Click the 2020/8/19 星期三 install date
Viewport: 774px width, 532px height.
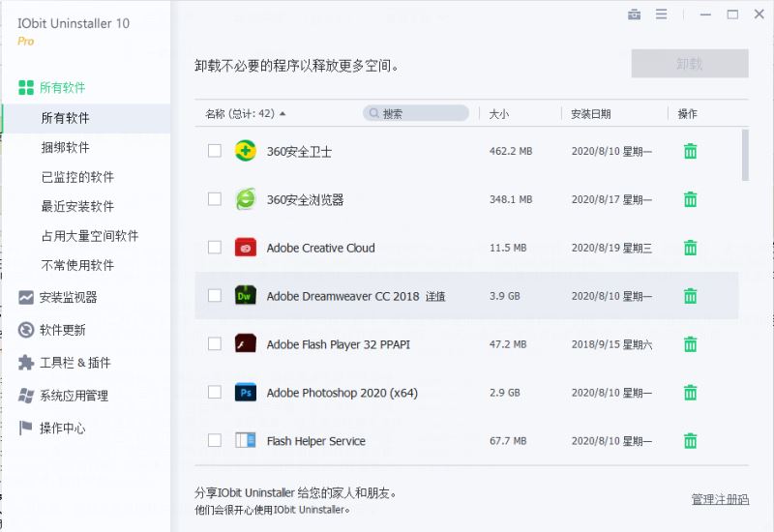click(611, 248)
